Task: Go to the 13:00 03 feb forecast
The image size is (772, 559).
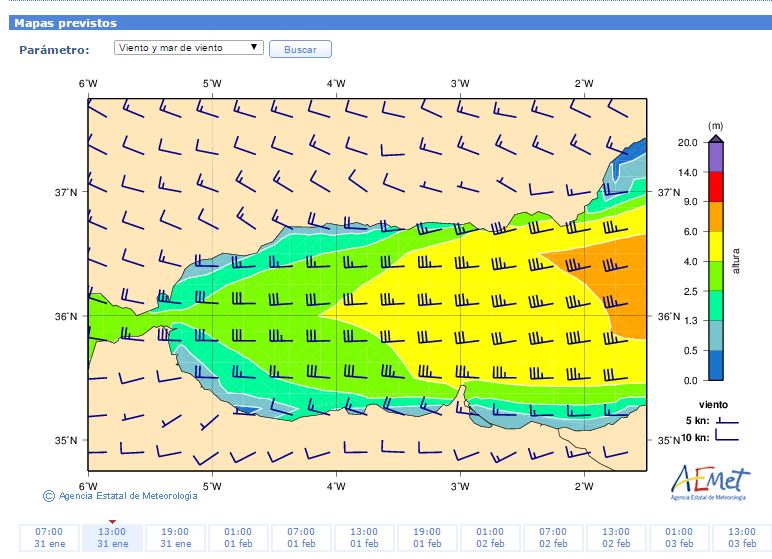Action: pos(741,537)
